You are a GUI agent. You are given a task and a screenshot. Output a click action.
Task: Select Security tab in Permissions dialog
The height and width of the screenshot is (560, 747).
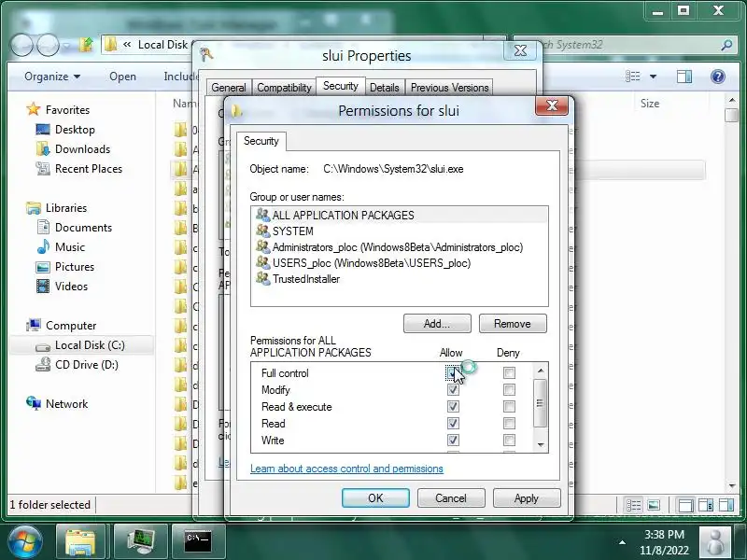click(x=261, y=141)
